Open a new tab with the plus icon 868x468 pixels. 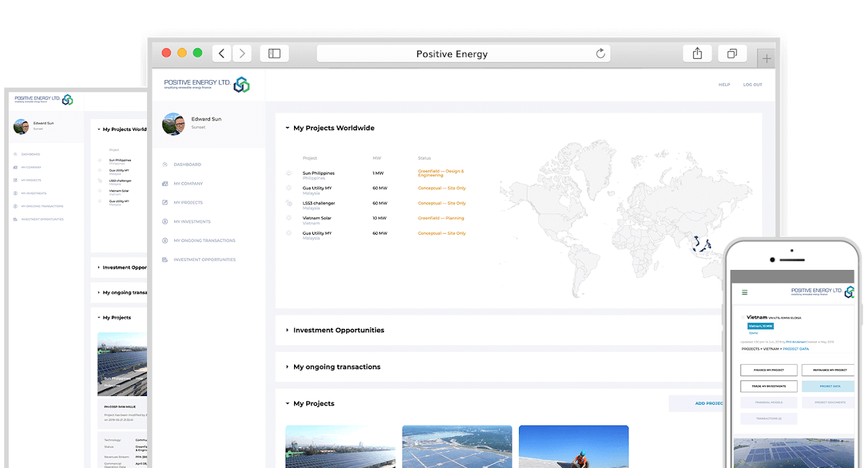pos(766,59)
